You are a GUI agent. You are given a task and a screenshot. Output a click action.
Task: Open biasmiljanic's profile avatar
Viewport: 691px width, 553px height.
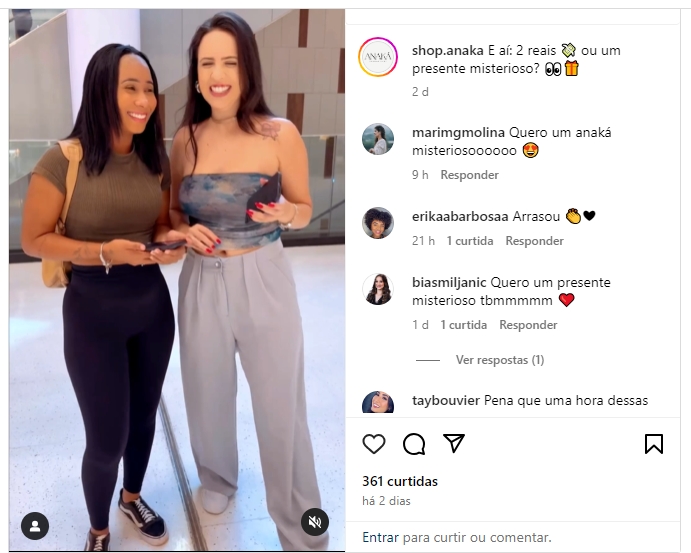coord(378,289)
